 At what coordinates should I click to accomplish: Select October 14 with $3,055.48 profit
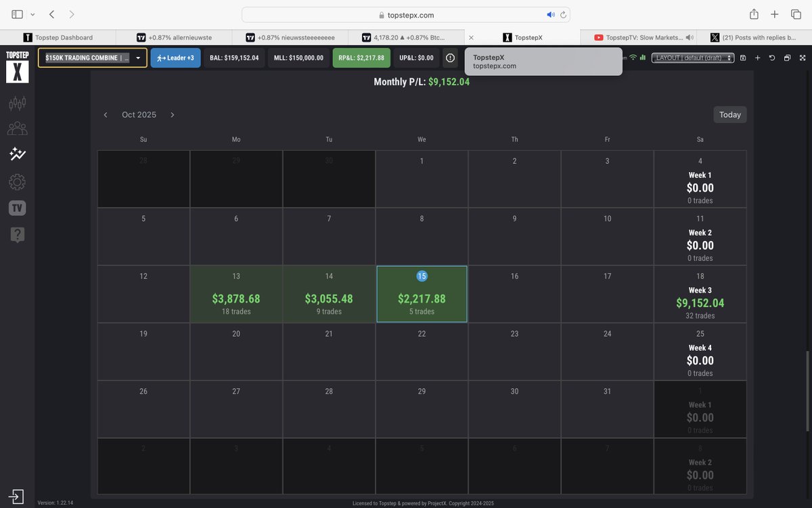click(329, 294)
